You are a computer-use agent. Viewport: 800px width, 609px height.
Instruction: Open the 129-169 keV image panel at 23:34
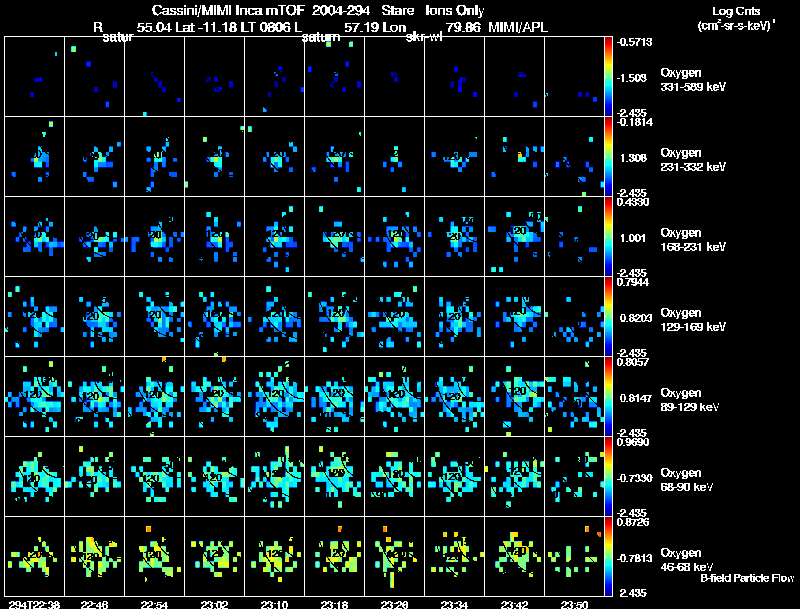click(455, 317)
